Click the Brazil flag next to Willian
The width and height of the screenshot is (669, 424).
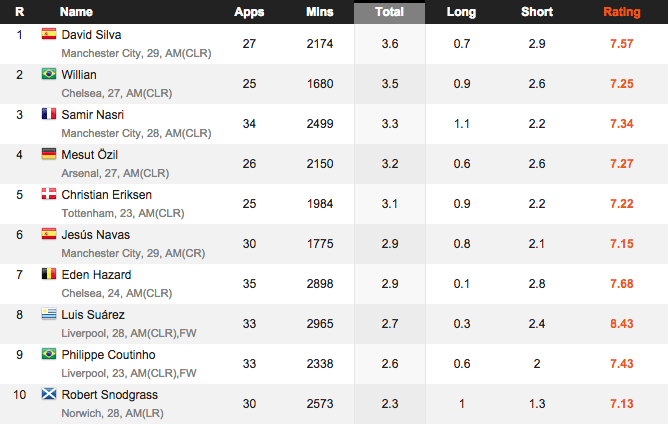coord(49,74)
